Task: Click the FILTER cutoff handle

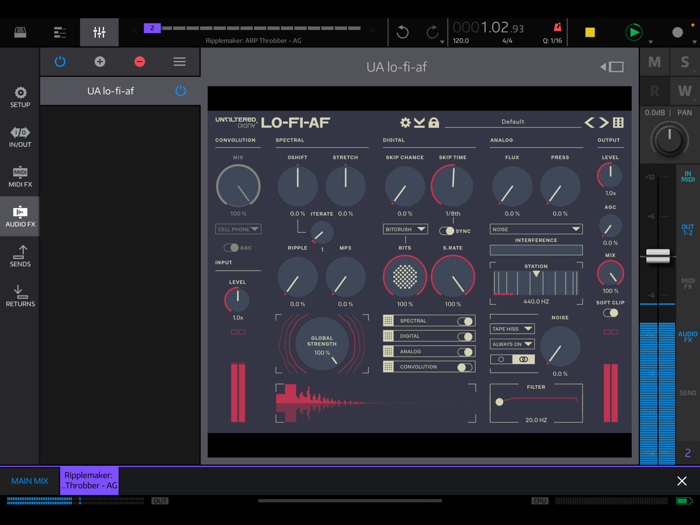Action: pos(500,402)
